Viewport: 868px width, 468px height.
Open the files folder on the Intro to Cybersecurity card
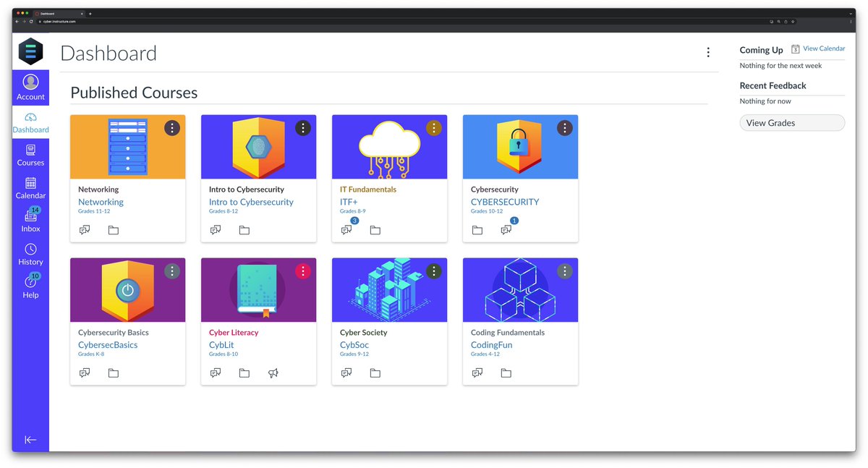[244, 229]
